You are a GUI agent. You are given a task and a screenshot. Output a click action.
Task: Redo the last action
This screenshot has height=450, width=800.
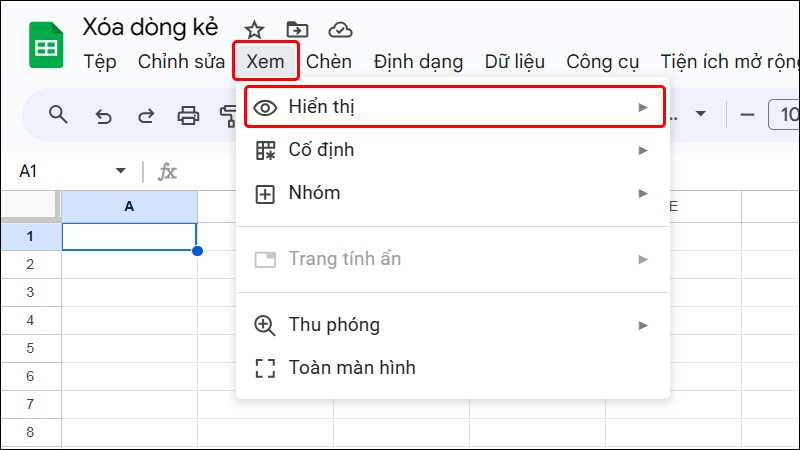(x=146, y=116)
